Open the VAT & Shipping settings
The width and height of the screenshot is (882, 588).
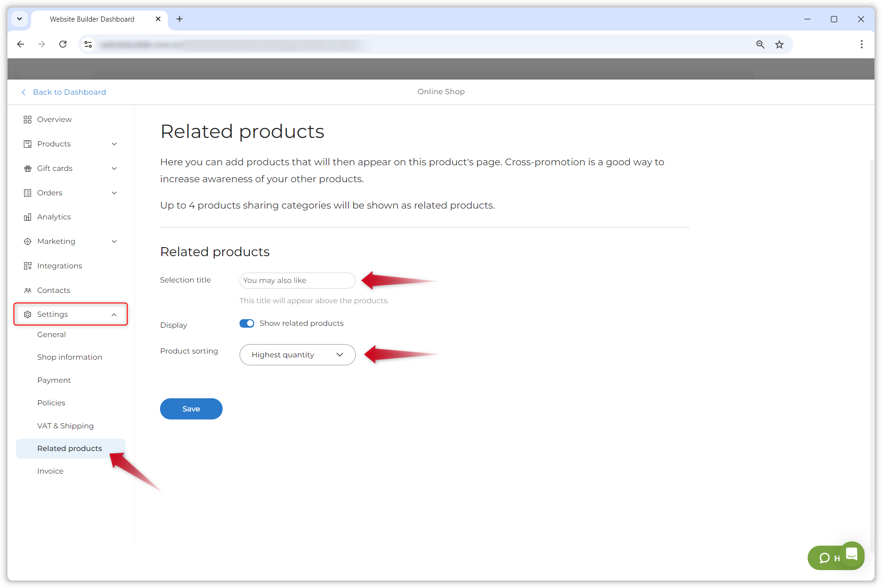point(65,426)
